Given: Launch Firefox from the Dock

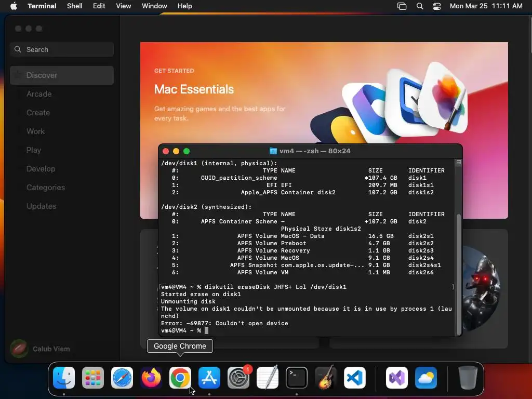Looking at the screenshot, I should (151, 378).
